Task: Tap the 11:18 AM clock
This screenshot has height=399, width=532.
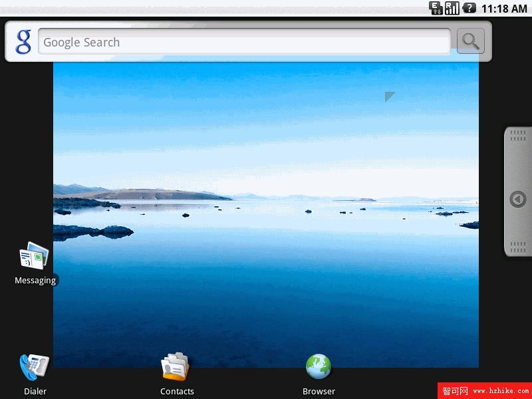Action: [x=504, y=9]
